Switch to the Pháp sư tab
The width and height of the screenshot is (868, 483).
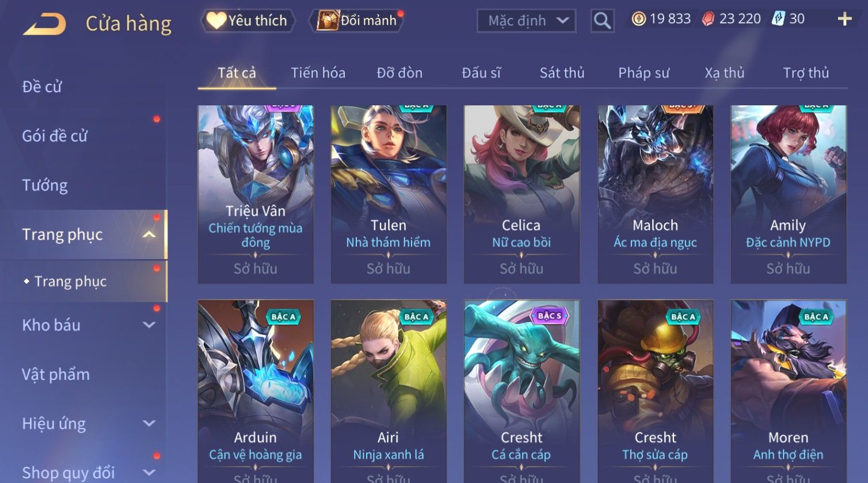644,73
